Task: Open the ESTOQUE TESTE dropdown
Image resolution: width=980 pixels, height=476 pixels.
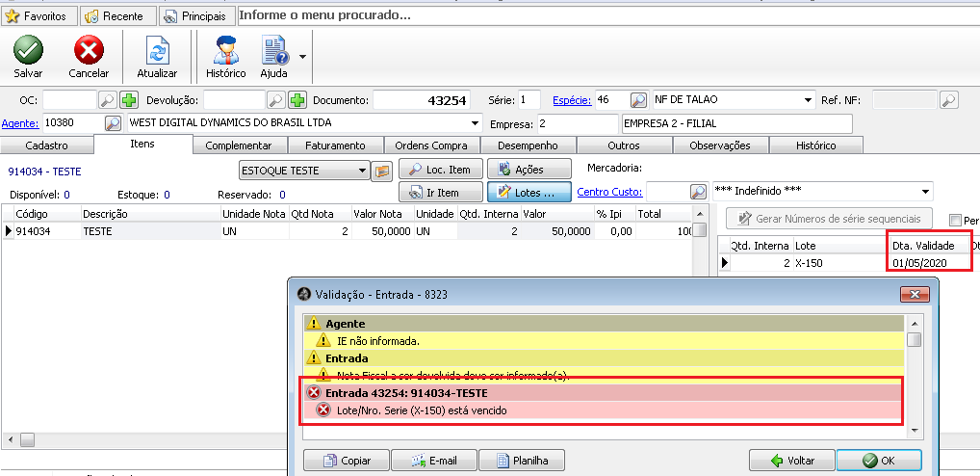Action: (363, 171)
